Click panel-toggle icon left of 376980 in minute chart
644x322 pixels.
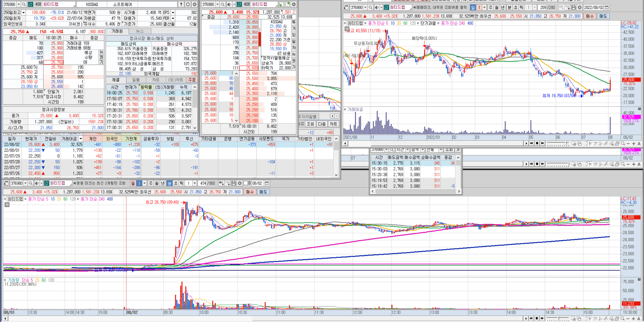click(x=6, y=183)
